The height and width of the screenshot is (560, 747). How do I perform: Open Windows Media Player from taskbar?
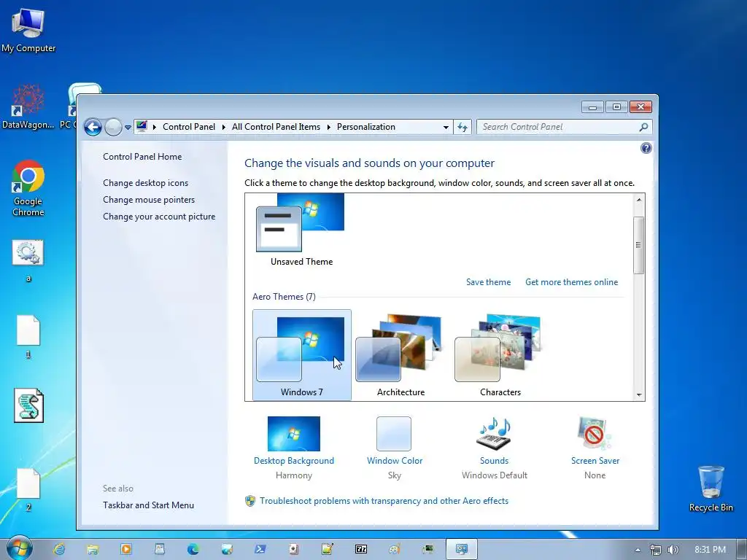click(126, 549)
